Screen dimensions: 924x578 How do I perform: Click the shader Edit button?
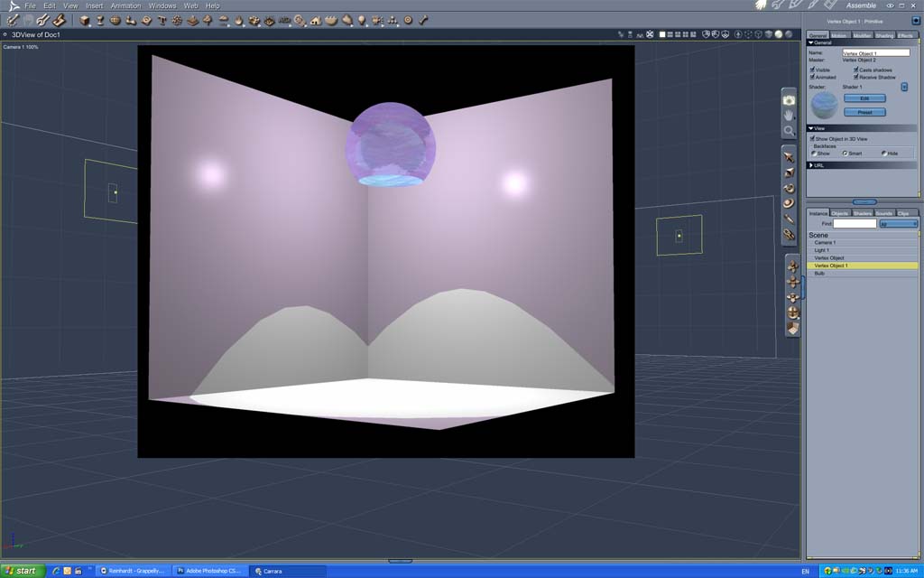864,98
